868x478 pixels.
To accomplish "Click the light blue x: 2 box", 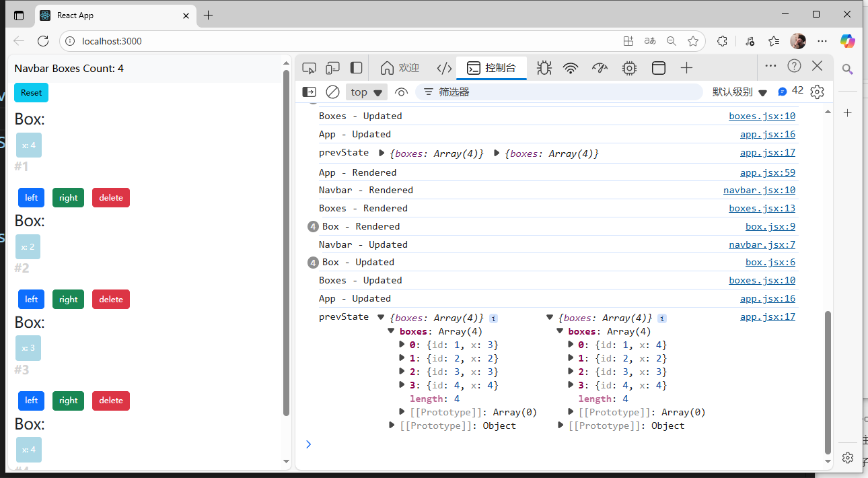I will (28, 246).
